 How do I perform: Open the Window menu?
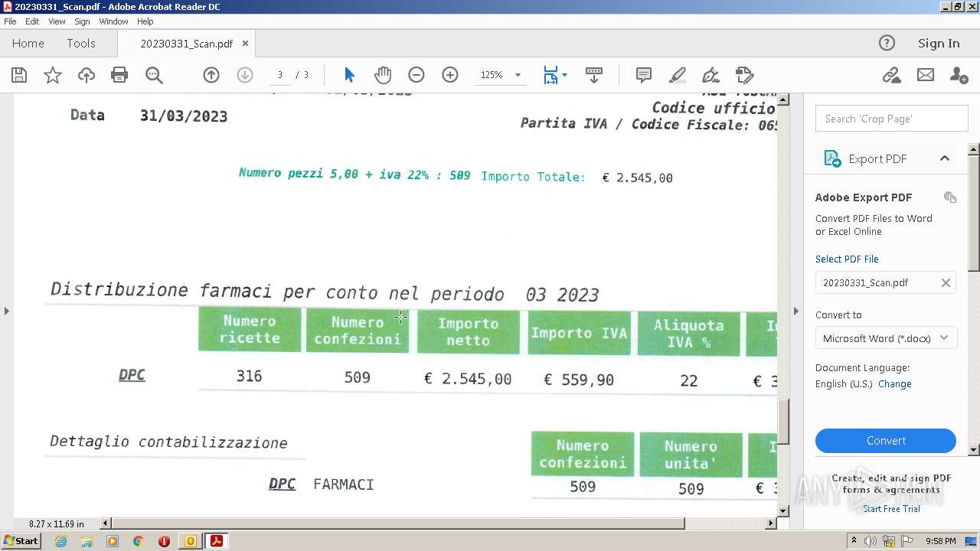click(x=113, y=21)
